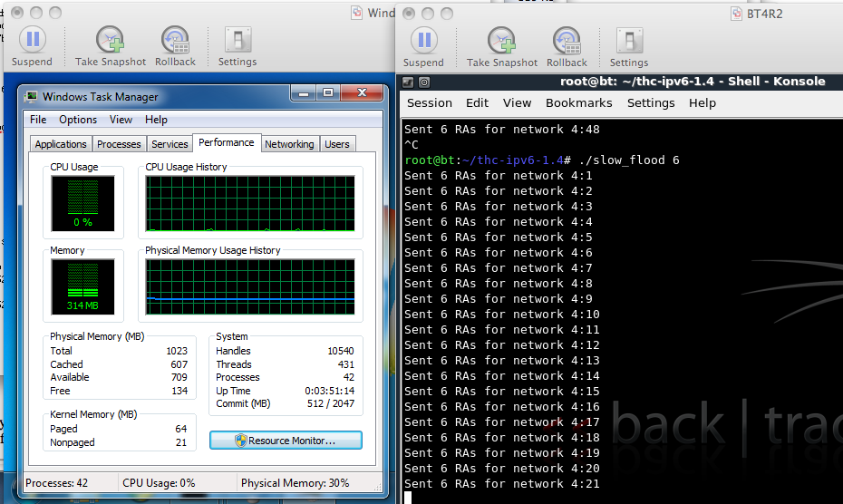Suspend the Windows VM
This screenshot has width=843, height=504.
(33, 46)
